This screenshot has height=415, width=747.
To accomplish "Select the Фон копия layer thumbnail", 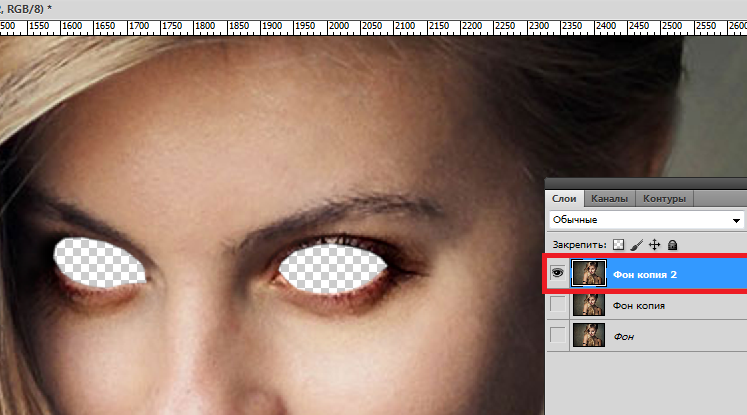I will 589,305.
